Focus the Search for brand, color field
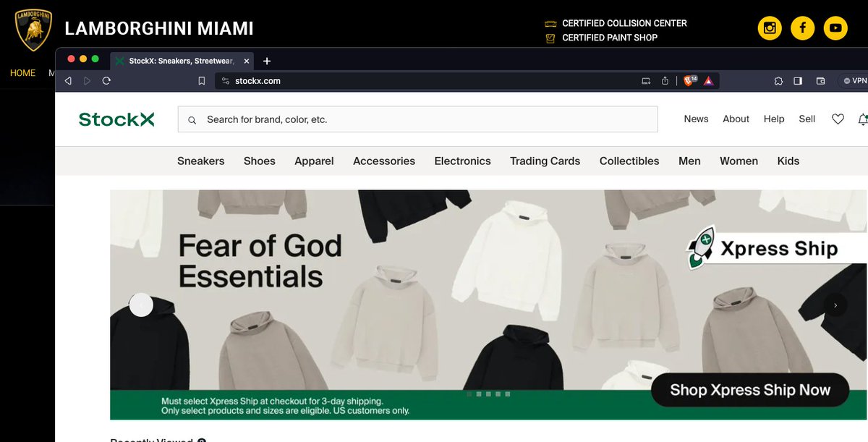This screenshot has height=442, width=868. coord(417,119)
